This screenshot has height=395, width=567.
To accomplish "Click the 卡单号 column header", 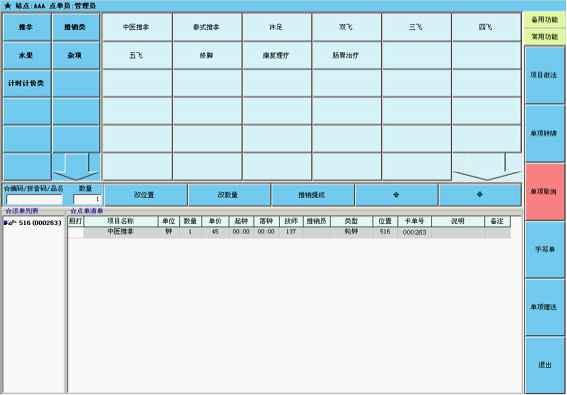I will [415, 221].
